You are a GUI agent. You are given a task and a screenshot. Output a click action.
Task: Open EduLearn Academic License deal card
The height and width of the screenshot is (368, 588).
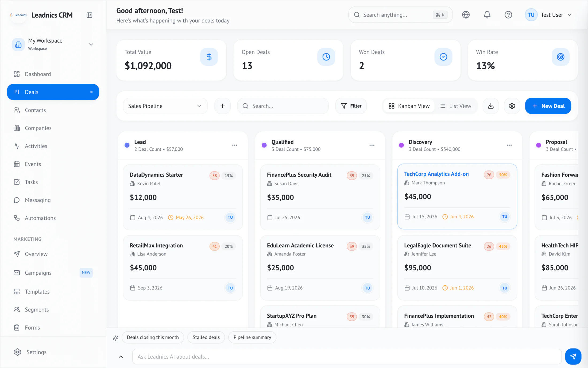pos(320,268)
